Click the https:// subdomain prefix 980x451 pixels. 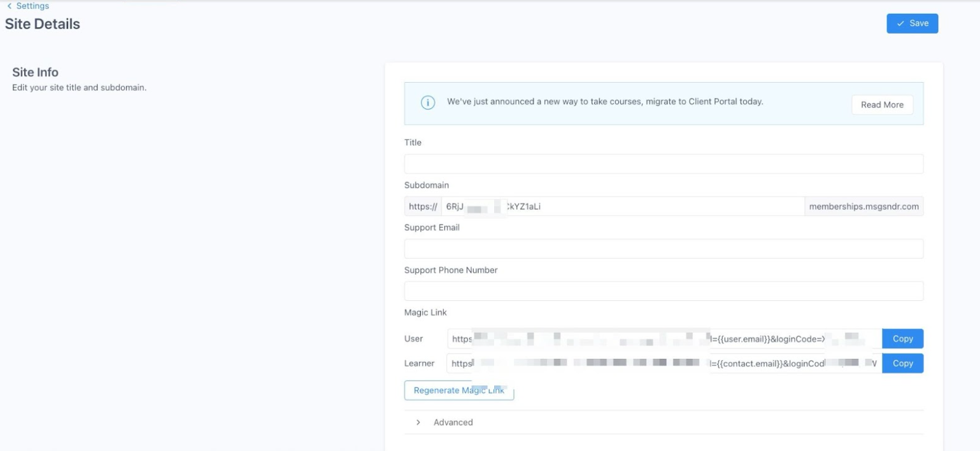tap(423, 207)
